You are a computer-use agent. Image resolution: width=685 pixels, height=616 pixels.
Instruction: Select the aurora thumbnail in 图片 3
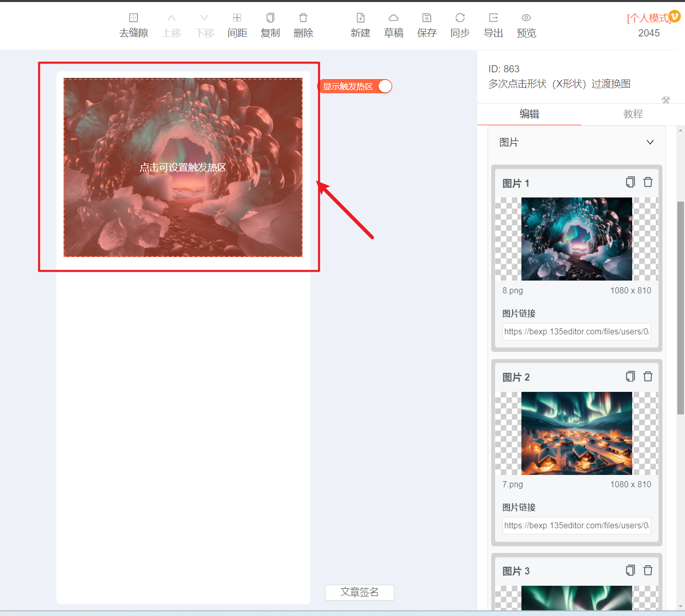point(577,598)
